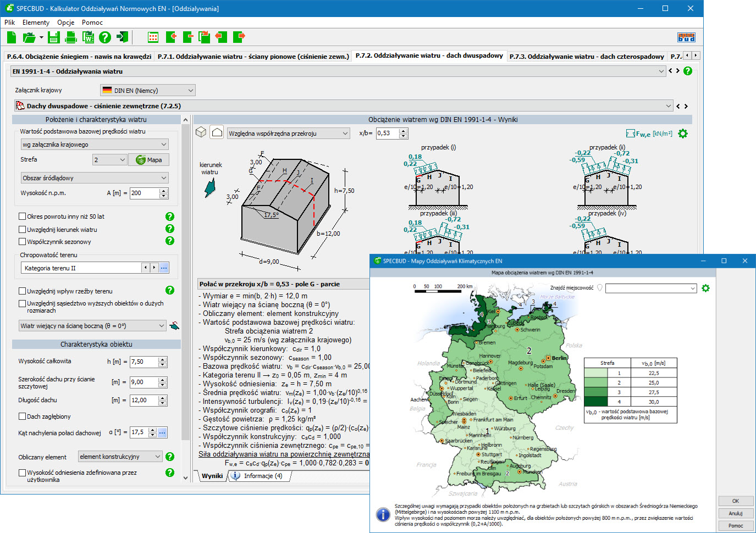
Task: Enable 'Okres powrotu inny niż 50 lat'
Action: point(23,216)
